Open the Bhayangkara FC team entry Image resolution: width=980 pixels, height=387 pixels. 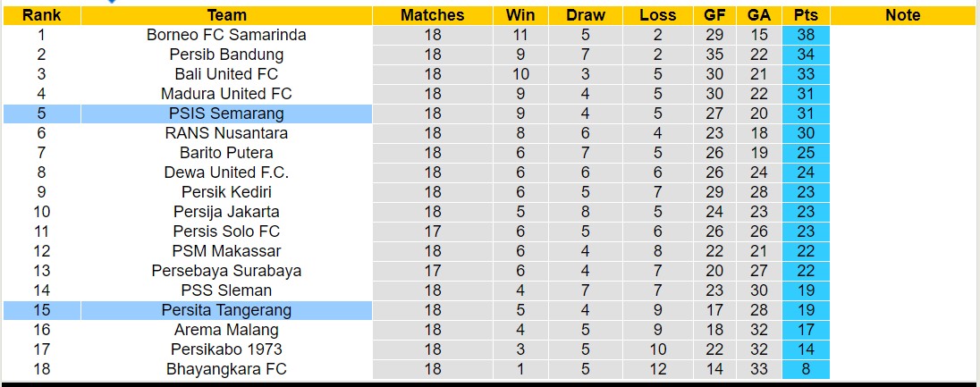pyautogui.click(x=226, y=369)
